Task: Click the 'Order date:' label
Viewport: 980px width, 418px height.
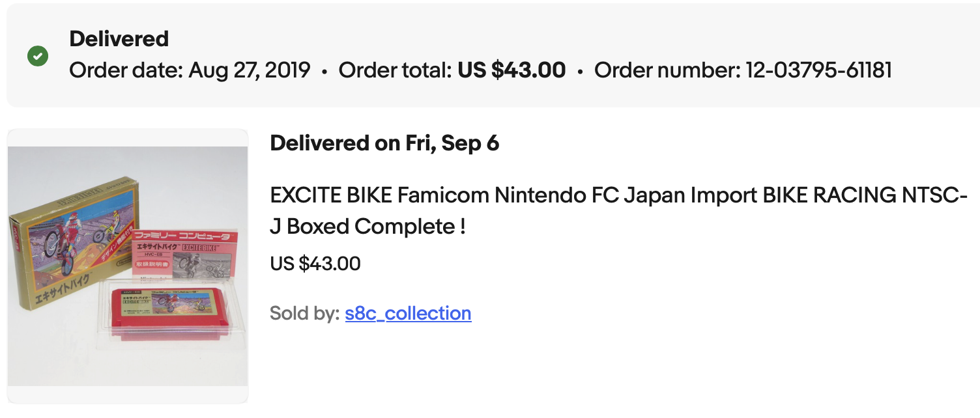Action: click(x=126, y=70)
